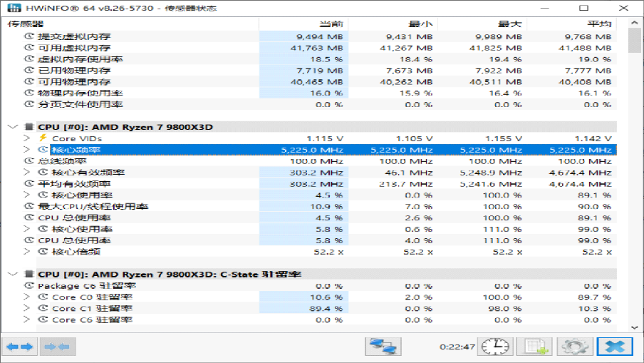
Task: Select the Core VIDs label
Action: coord(77,138)
